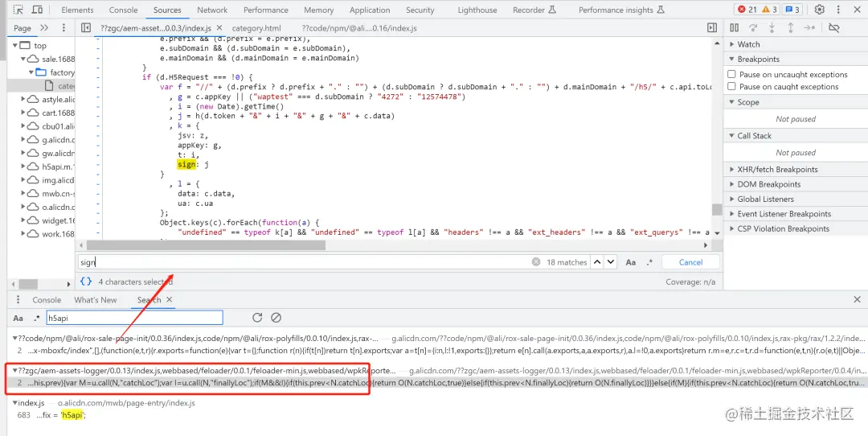Screen dimensions: 868x436
Task: Open the Performance tab
Action: 265,10
